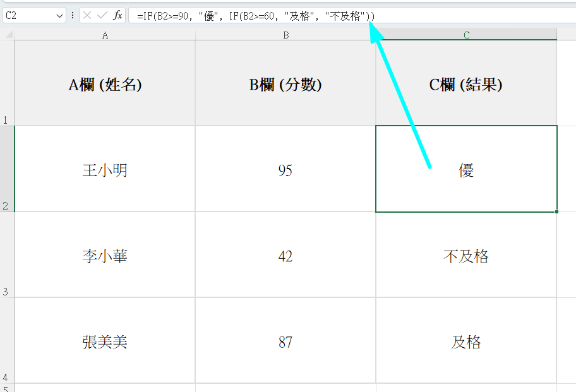Select the cell containing 王小明
Screen dimensions: 576x392
(104, 169)
